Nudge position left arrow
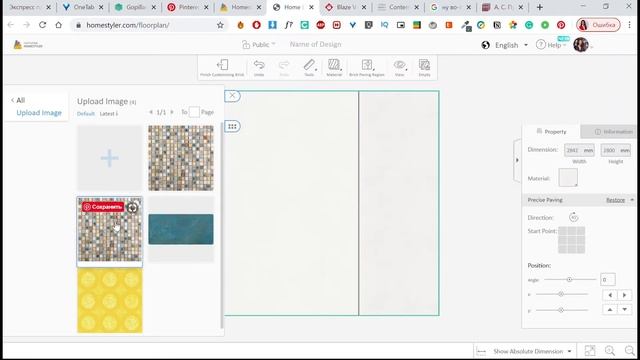The width and height of the screenshot is (640, 360). (x=610, y=295)
